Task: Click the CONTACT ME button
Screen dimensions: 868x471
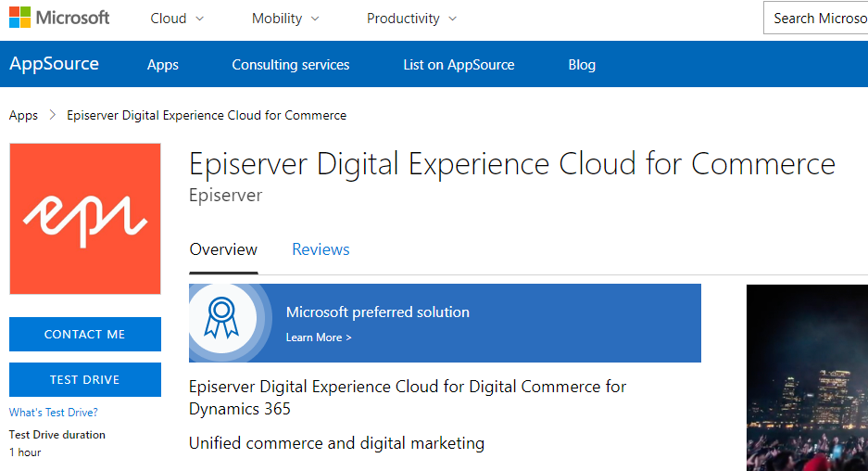Action: [x=85, y=334]
